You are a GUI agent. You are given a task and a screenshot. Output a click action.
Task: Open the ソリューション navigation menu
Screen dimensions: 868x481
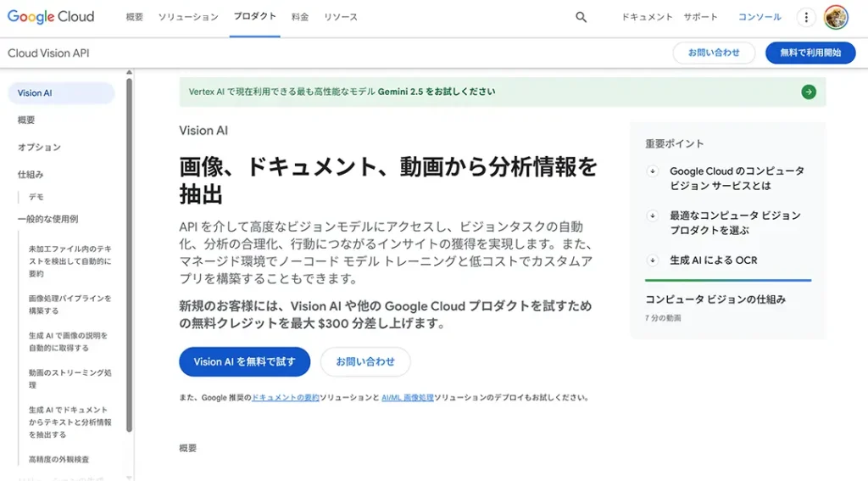(188, 17)
